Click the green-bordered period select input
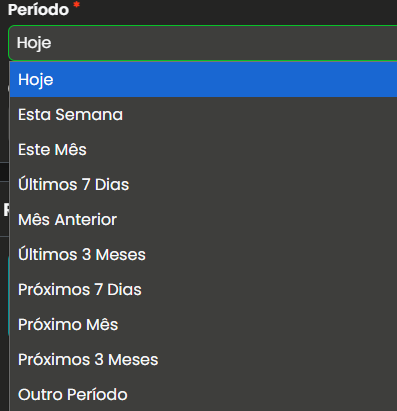 point(203,43)
